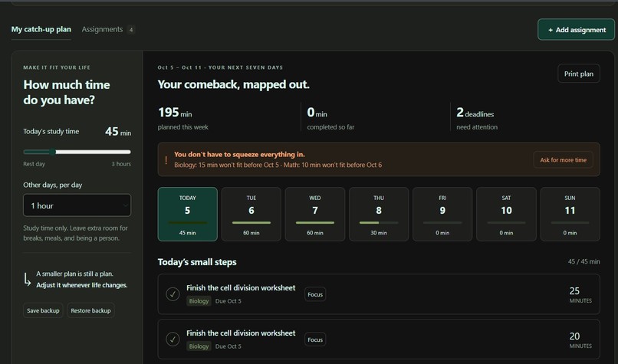Image resolution: width=618 pixels, height=364 pixels.
Task: Start Focus on the 25-minute step
Action: pyautogui.click(x=315, y=294)
